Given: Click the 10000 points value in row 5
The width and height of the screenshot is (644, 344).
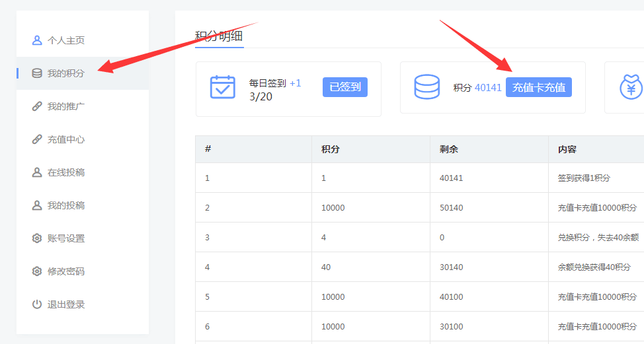Looking at the screenshot, I should click(x=333, y=297).
